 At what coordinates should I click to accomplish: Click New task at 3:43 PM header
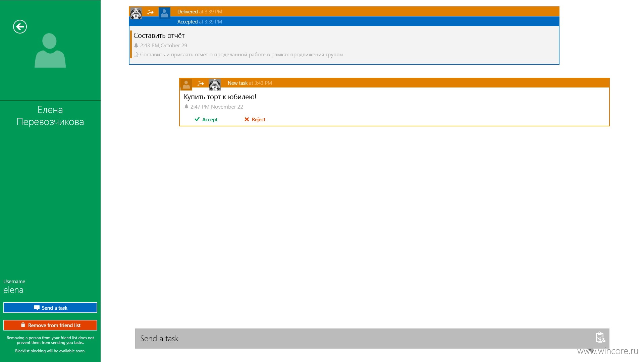(x=250, y=83)
